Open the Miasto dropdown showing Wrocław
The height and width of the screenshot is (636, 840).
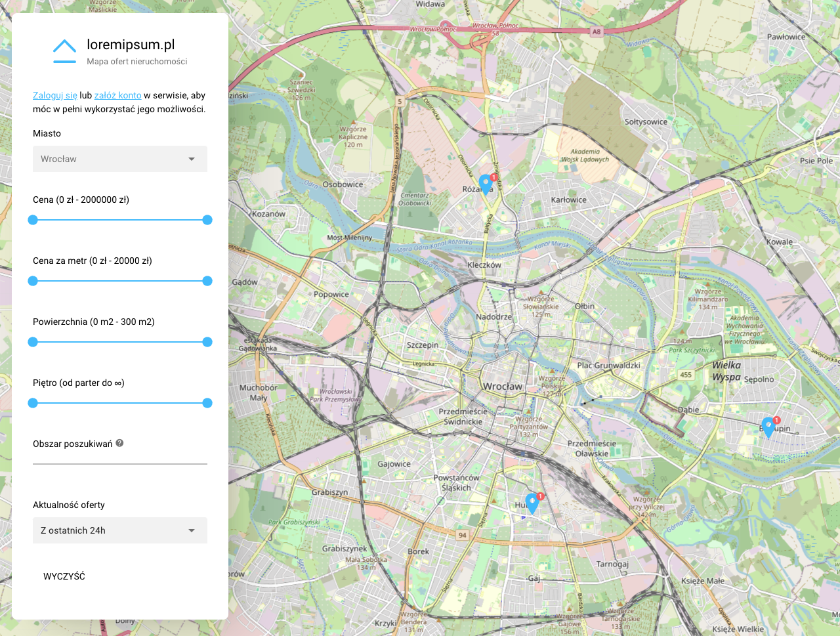coord(120,159)
